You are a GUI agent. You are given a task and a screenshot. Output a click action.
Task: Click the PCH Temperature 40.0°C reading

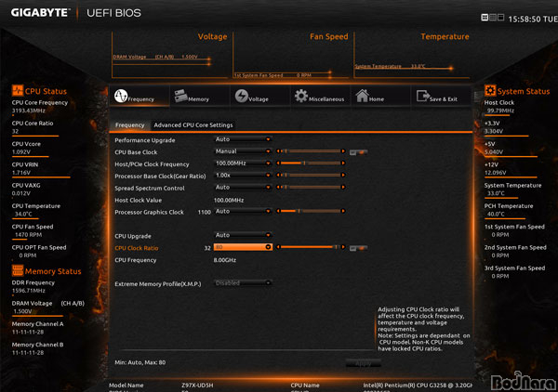click(496, 214)
